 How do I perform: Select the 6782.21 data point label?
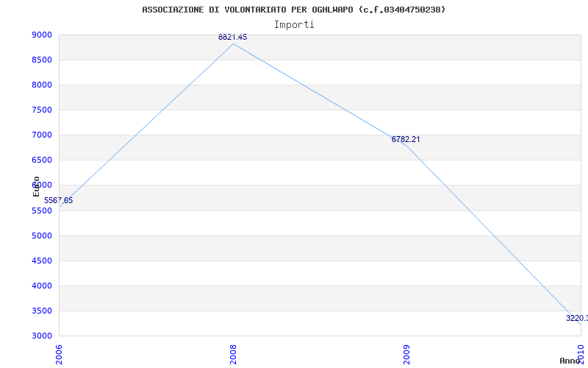point(406,139)
